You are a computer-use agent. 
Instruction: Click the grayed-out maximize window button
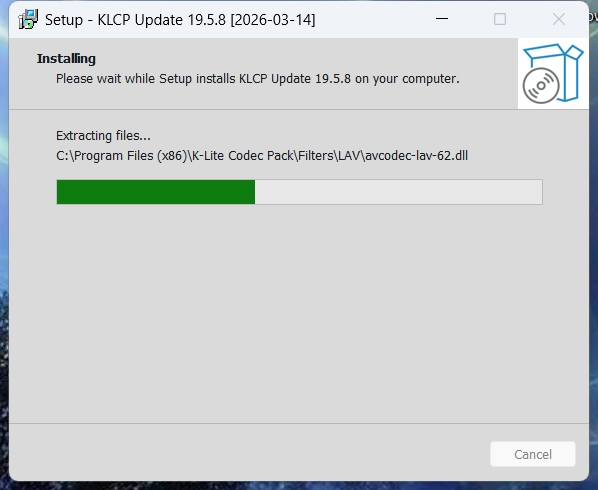500,19
